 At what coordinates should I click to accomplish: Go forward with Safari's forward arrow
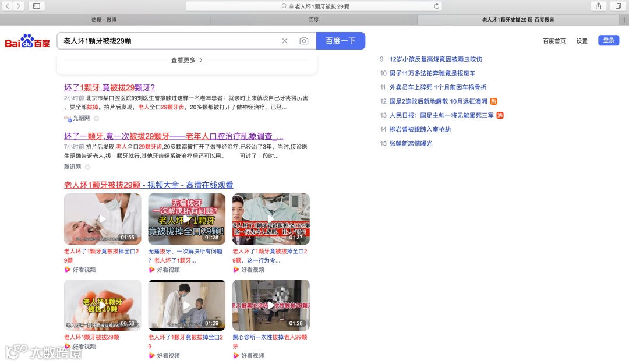pyautogui.click(x=19, y=6)
